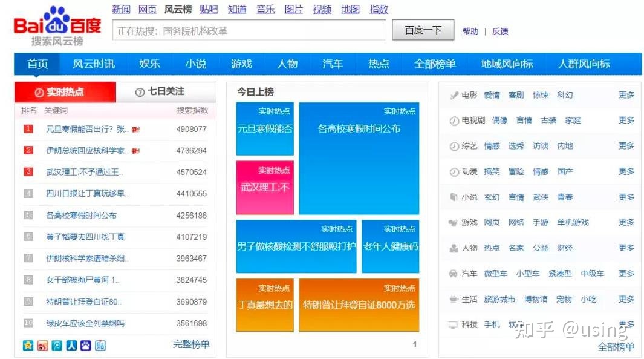Open the 全部榜单 navigation item
Image resolution: width=644 pixels, height=359 pixels.
click(435, 64)
